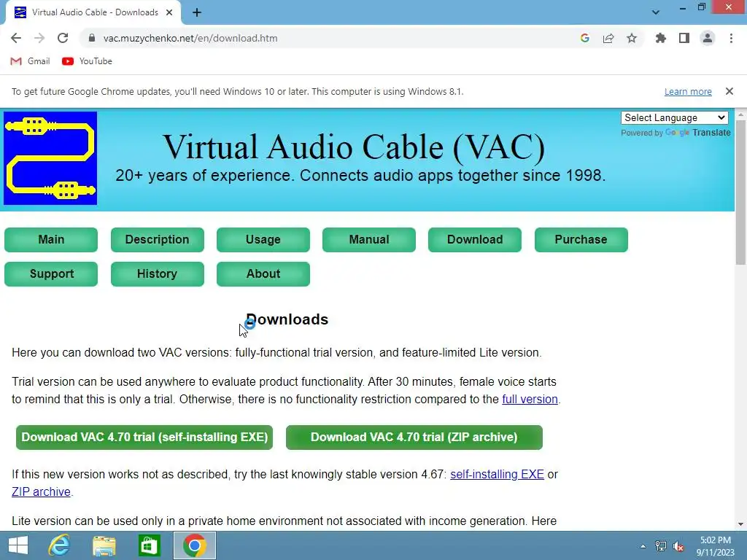Dismiss the Chrome update notice

(729, 91)
